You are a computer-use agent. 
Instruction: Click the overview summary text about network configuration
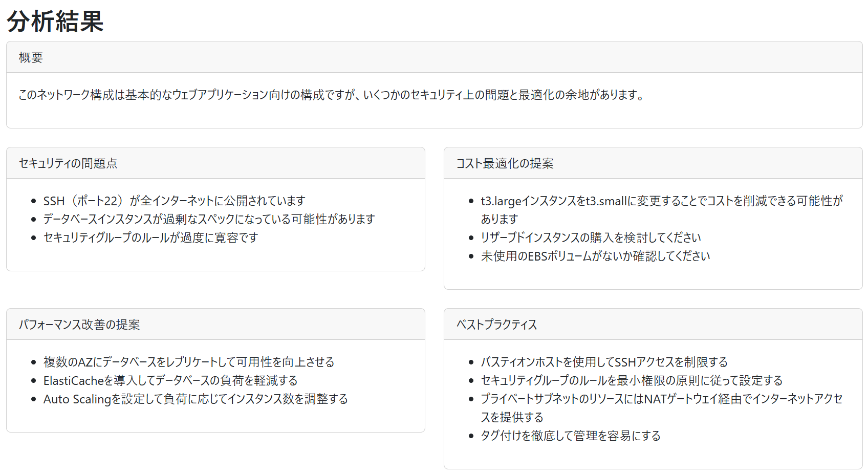[x=331, y=94]
